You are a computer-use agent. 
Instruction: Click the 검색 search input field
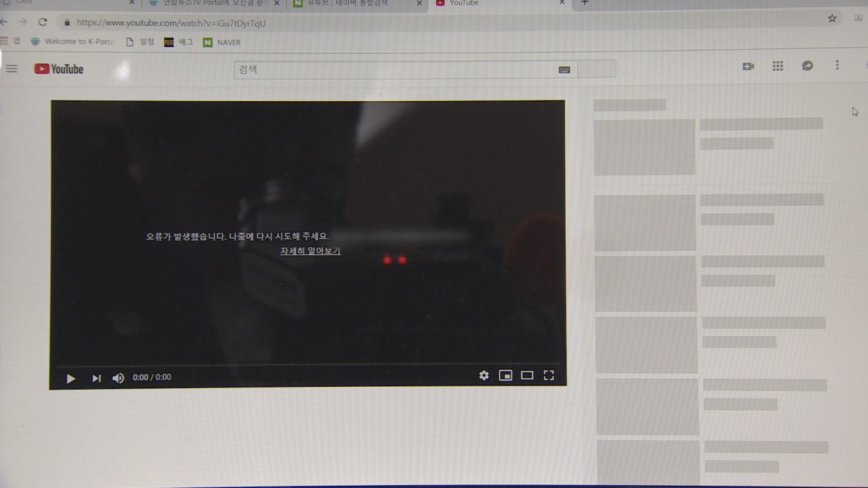click(394, 69)
